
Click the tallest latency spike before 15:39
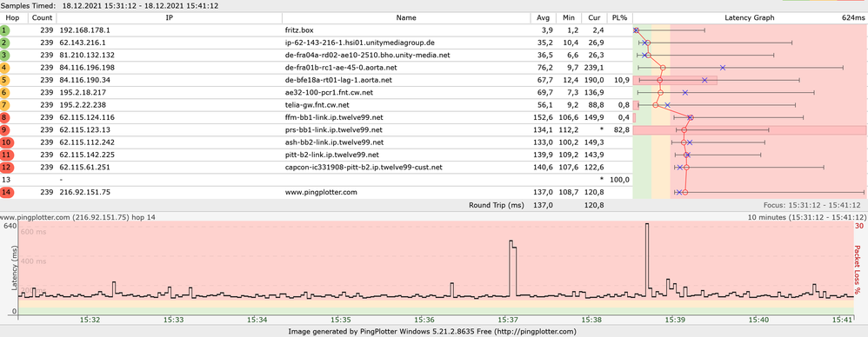(647, 260)
